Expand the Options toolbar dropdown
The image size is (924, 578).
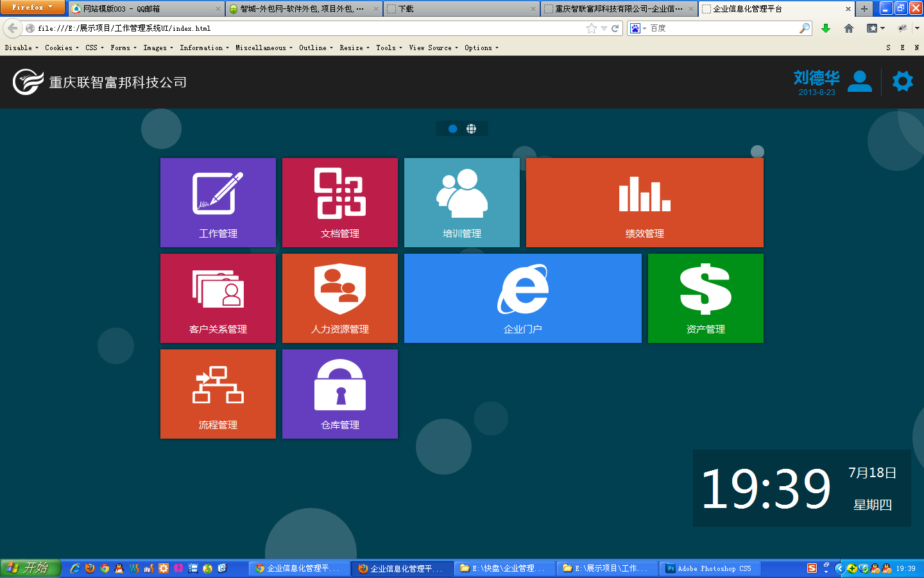coord(481,48)
